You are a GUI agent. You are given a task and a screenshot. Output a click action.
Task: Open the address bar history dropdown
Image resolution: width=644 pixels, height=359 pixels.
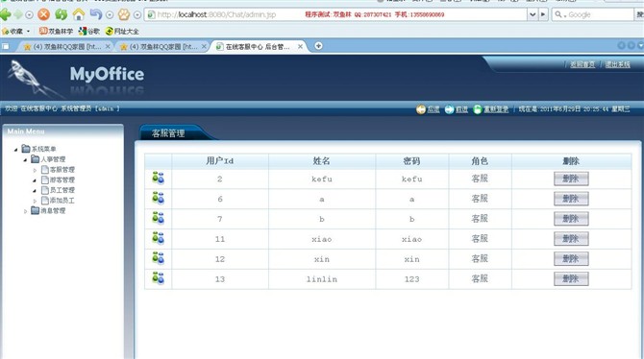[533, 14]
